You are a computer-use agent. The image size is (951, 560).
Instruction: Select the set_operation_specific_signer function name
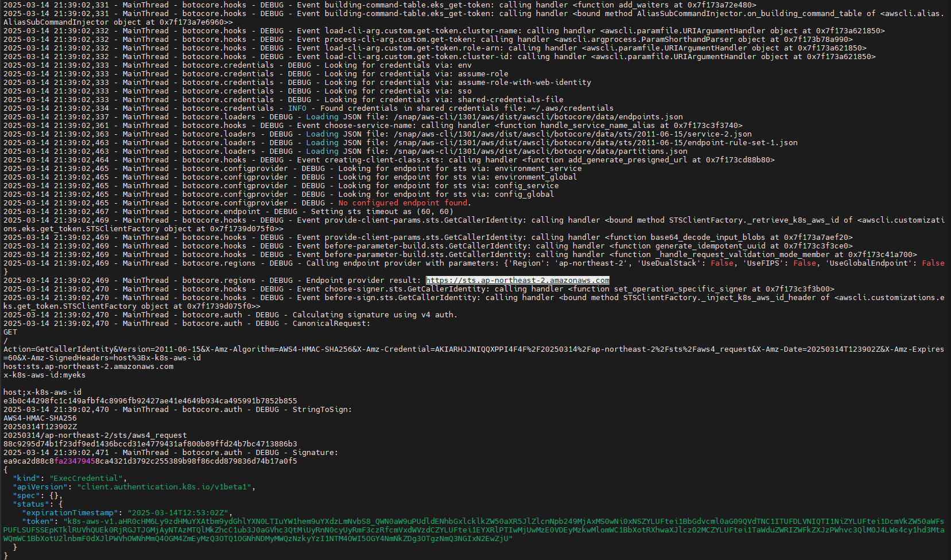[x=681, y=289]
